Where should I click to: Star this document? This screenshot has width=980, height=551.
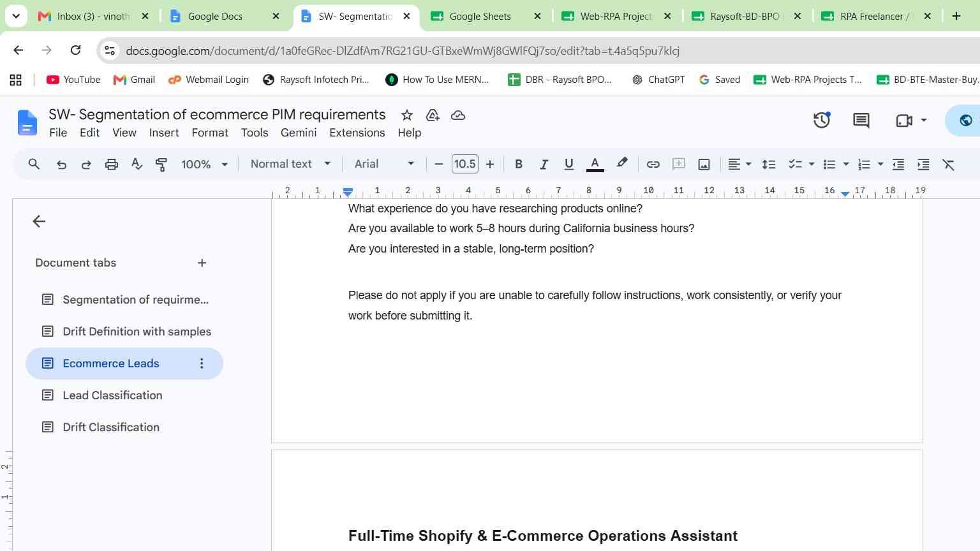click(x=407, y=115)
